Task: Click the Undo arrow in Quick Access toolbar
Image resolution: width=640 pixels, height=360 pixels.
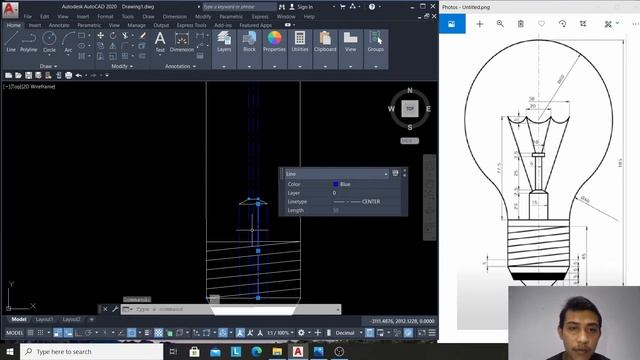Action: [x=79, y=76]
